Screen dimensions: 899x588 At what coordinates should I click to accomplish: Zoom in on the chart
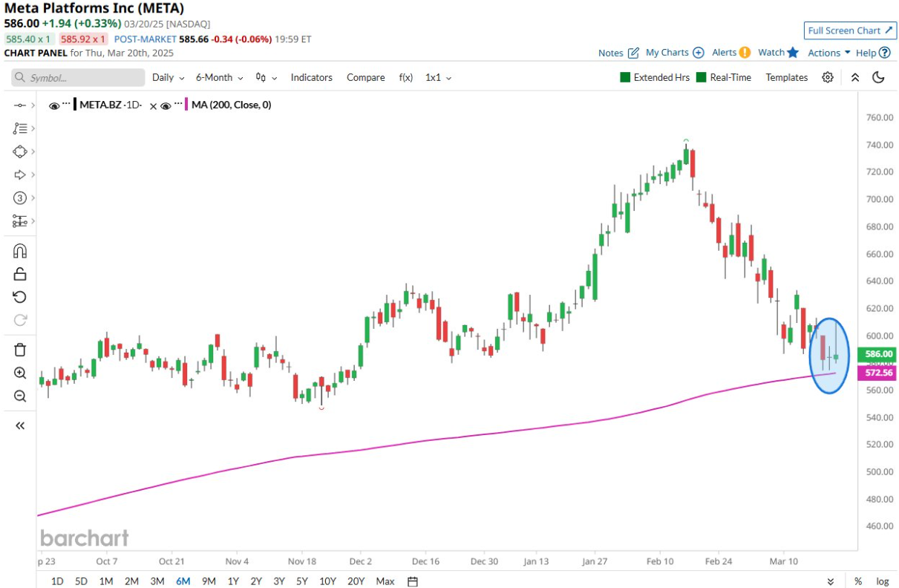coord(20,373)
